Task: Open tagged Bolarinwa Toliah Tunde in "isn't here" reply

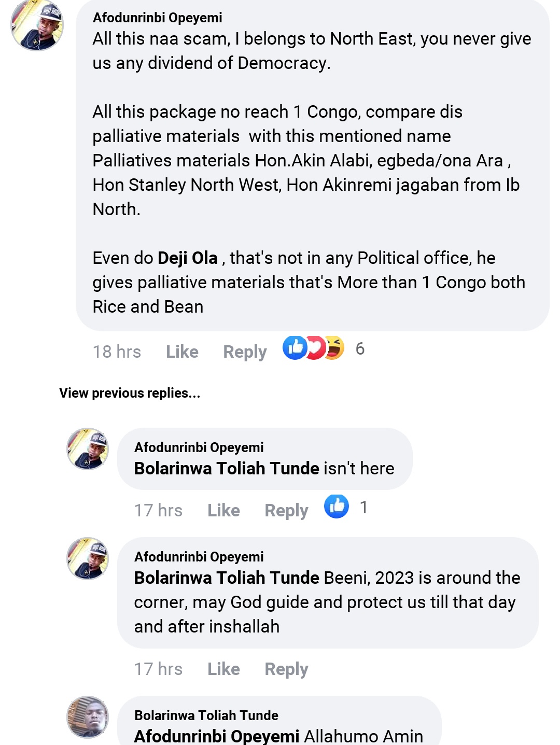Action: [227, 468]
